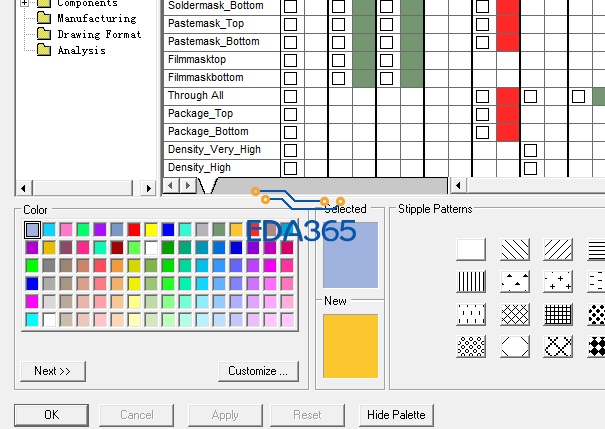Select the forward diagonal stipple pattern
The height and width of the screenshot is (429, 605).
[x=558, y=250]
